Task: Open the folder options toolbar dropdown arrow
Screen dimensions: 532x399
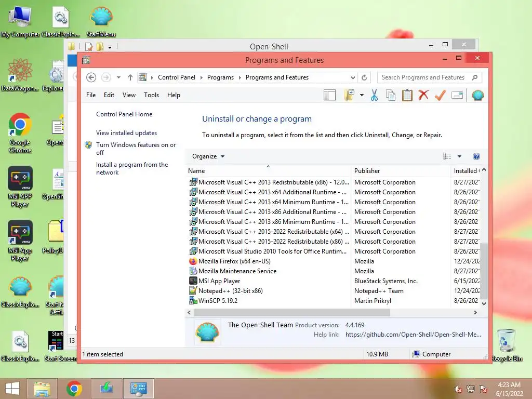Action: pos(362,96)
